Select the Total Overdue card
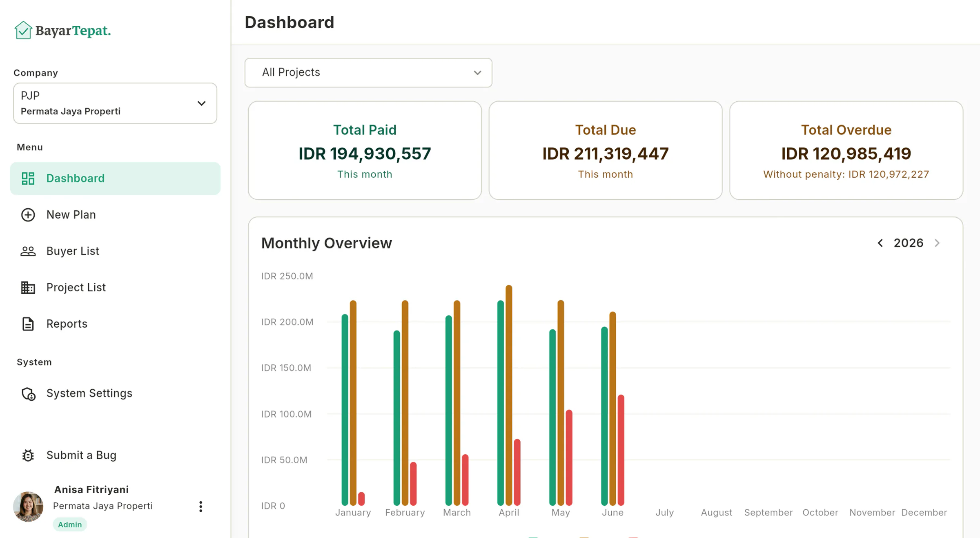The width and height of the screenshot is (980, 538). (x=846, y=150)
